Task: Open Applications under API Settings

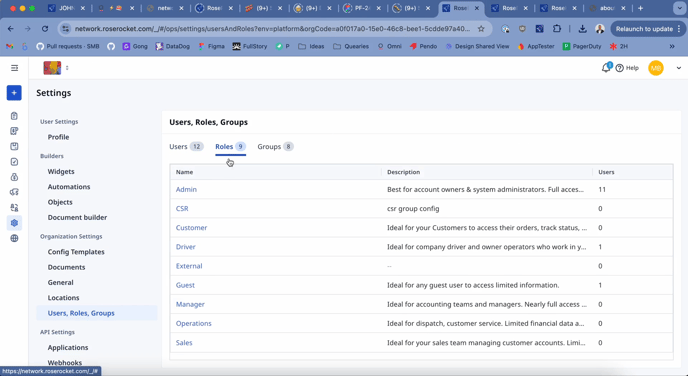Action: pyautogui.click(x=68, y=347)
